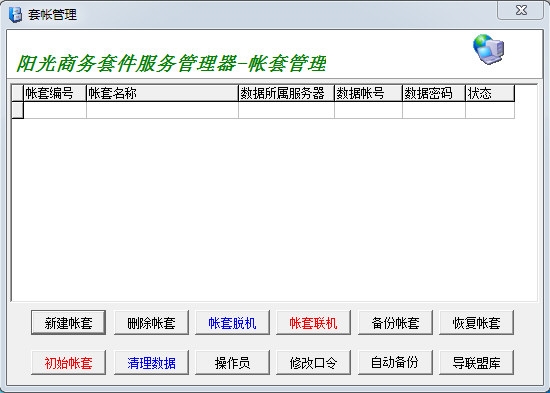This screenshot has width=550, height=393.
Task: Click the 状态 column header
Action: pos(490,93)
